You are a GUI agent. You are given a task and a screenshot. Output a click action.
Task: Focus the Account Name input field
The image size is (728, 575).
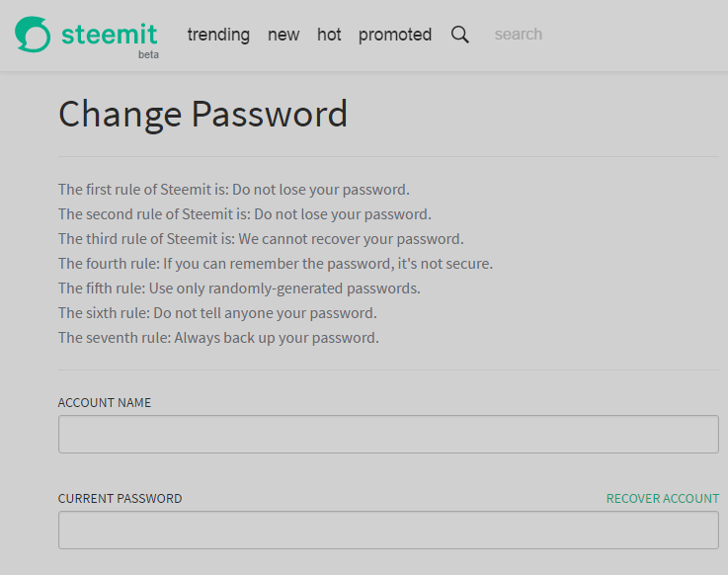point(388,435)
